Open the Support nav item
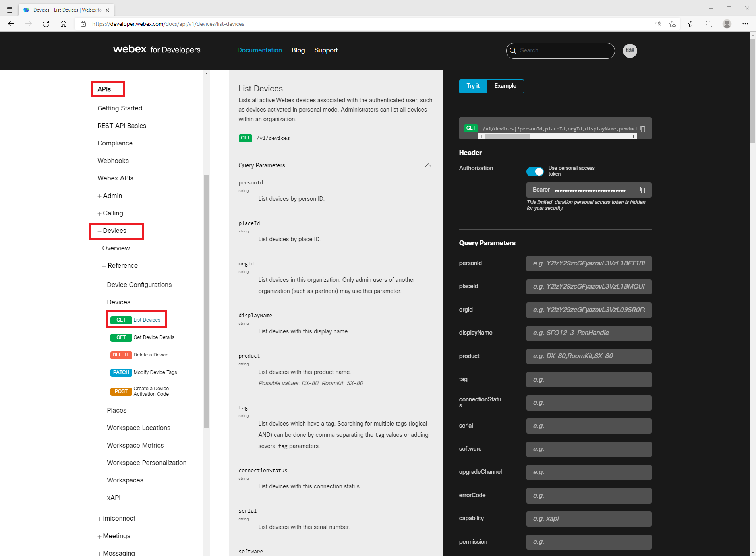 pos(326,50)
